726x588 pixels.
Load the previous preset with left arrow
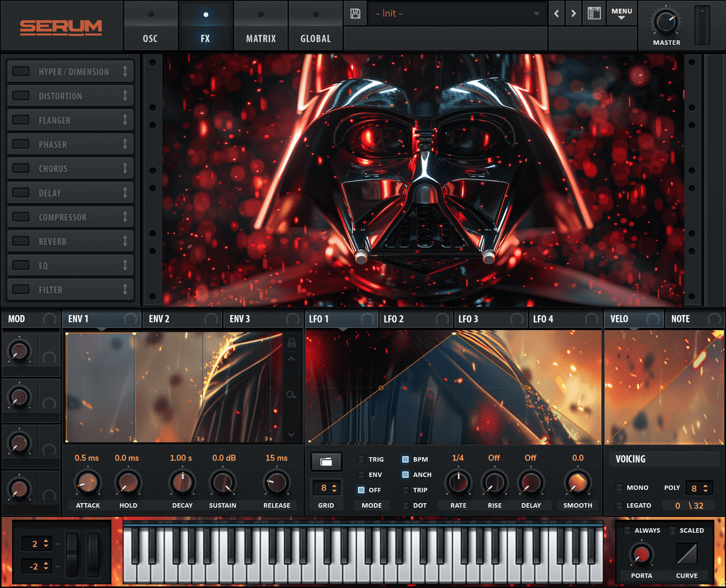556,14
